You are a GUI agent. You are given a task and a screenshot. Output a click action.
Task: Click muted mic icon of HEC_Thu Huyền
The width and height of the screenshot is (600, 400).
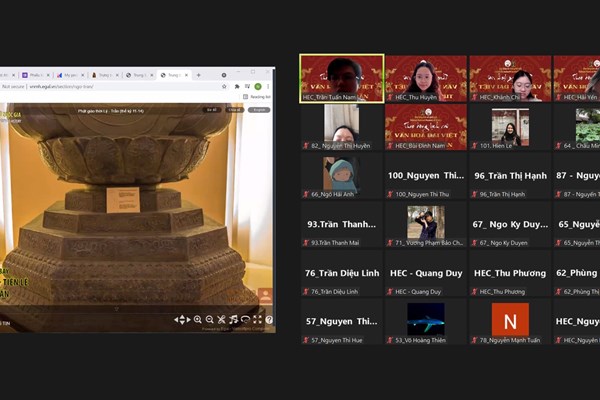(390, 97)
